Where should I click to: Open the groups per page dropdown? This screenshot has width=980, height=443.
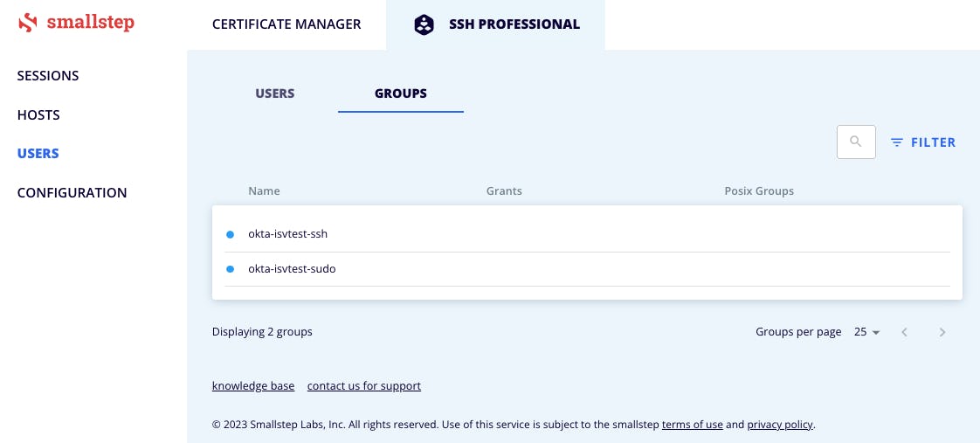(x=867, y=332)
